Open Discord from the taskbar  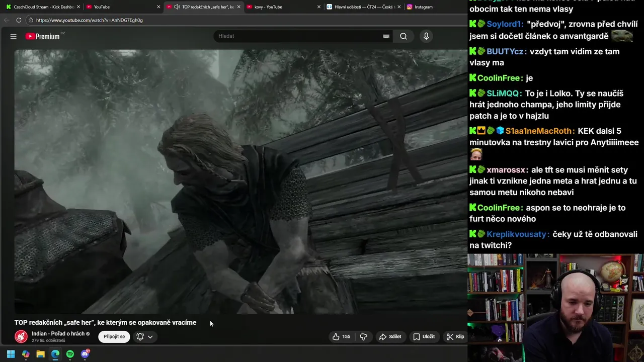(85, 354)
